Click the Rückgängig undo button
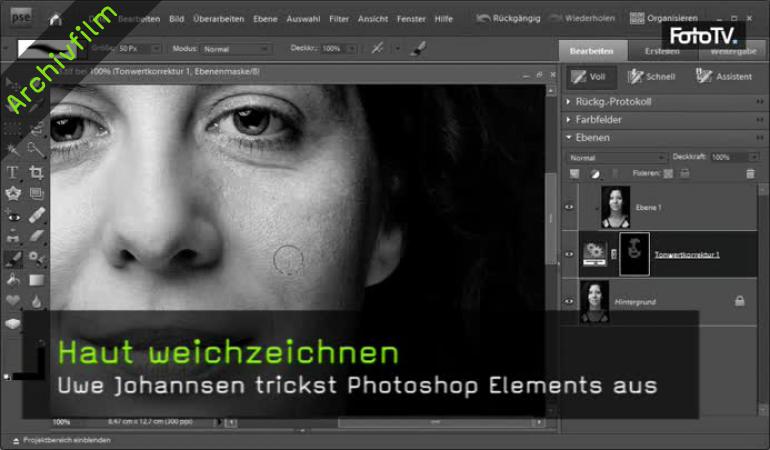 [508, 19]
